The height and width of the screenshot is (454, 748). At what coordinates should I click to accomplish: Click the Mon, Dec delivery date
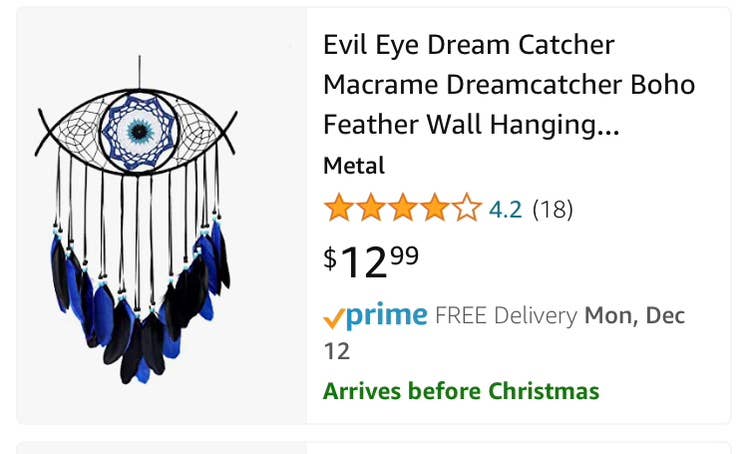click(x=634, y=316)
